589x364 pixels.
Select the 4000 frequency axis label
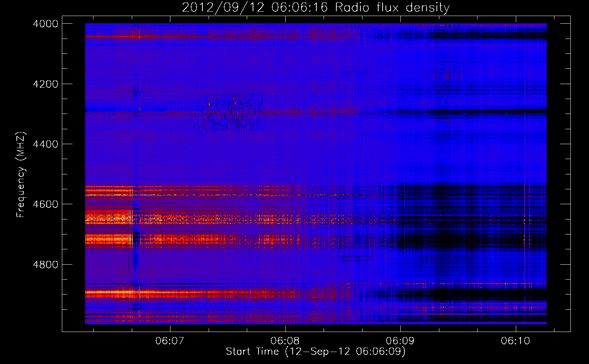coord(46,24)
